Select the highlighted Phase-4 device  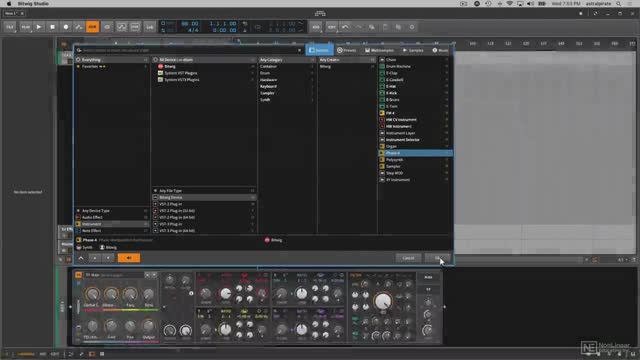[x=415, y=153]
